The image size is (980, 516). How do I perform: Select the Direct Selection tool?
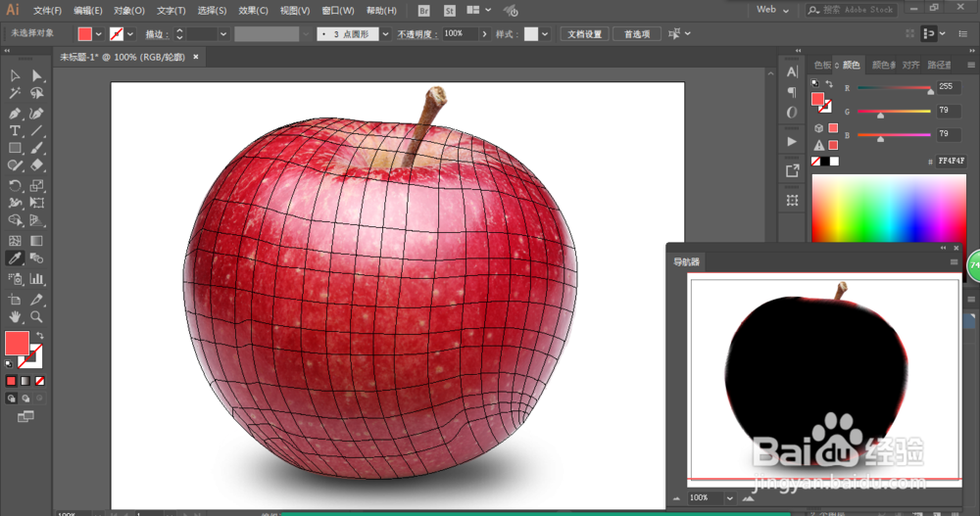tap(37, 75)
